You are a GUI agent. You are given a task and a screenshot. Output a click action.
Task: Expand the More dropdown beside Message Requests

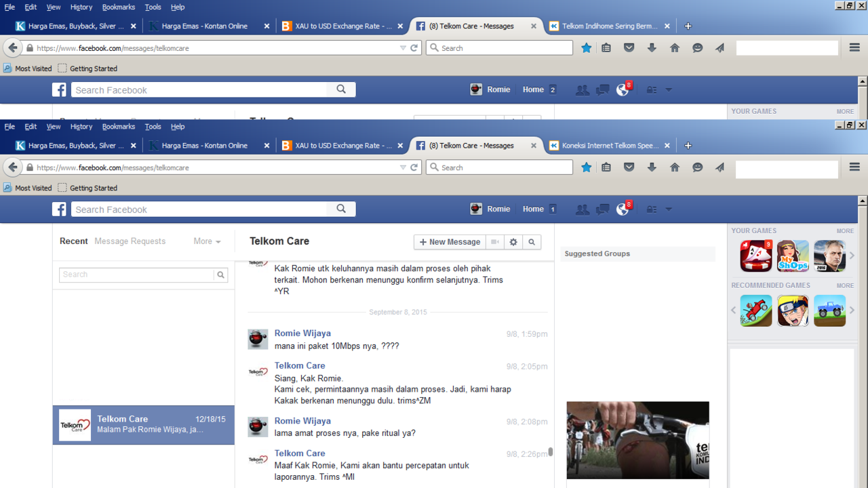point(207,241)
